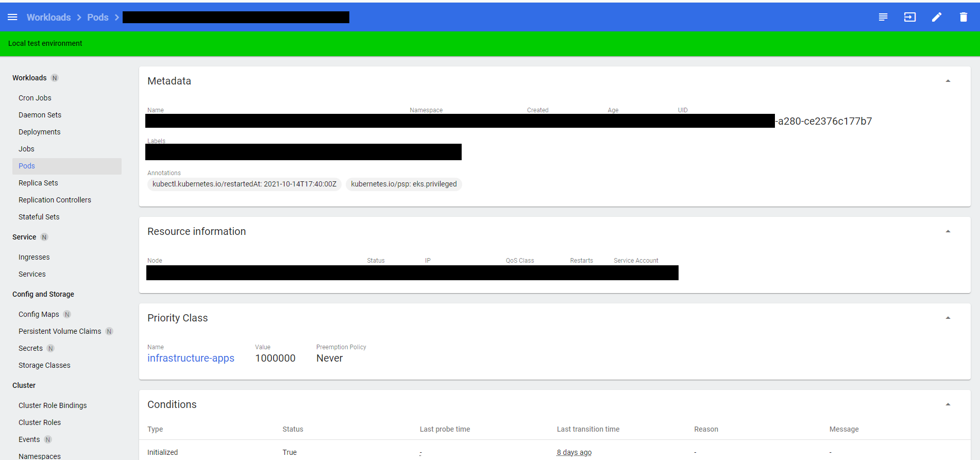The width and height of the screenshot is (980, 460).
Task: Open Deployments in sidebar
Action: [40, 132]
